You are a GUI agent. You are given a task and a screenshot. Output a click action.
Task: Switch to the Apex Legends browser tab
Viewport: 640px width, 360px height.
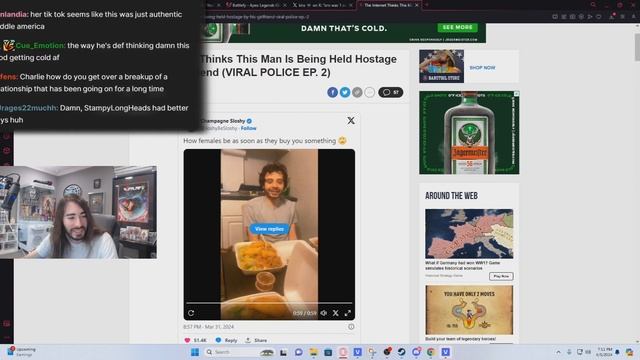255,5
